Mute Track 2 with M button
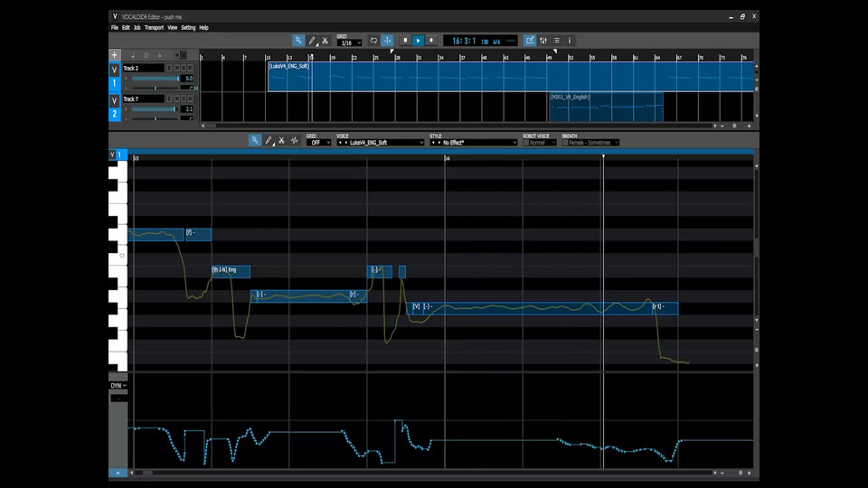 click(177, 68)
